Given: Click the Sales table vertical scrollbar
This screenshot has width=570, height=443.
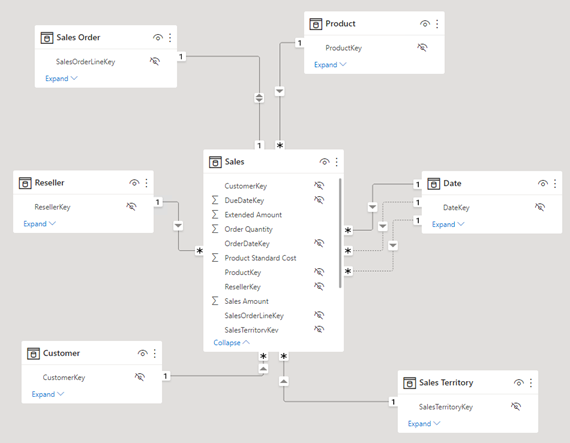Looking at the screenshot, I should [340, 233].
